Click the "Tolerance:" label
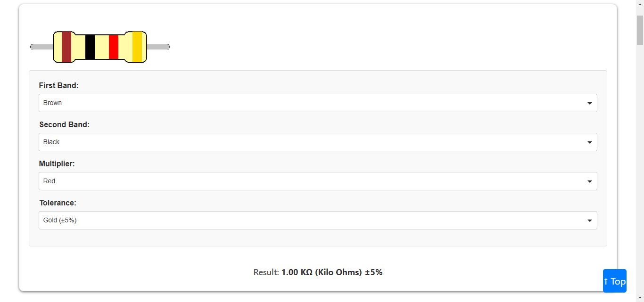 (x=58, y=203)
